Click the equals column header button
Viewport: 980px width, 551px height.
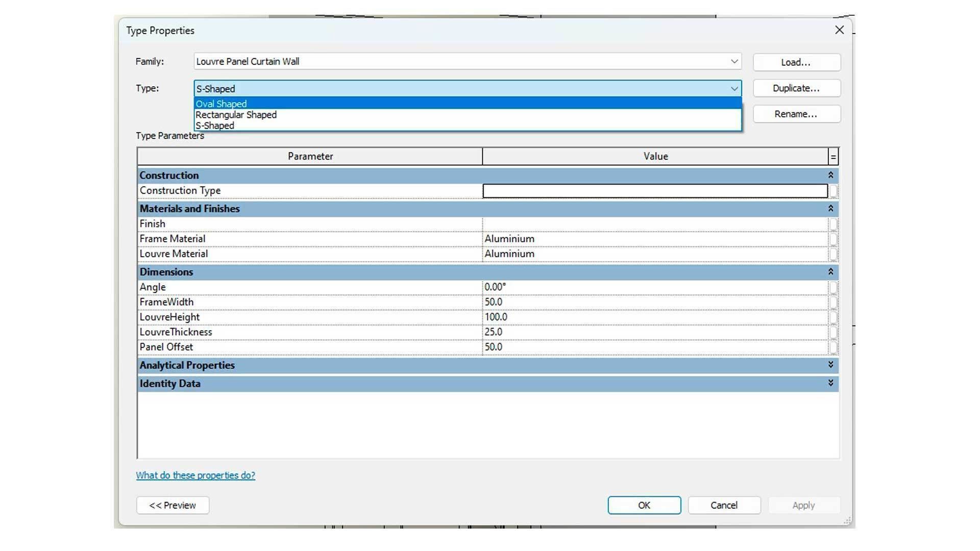pos(833,157)
